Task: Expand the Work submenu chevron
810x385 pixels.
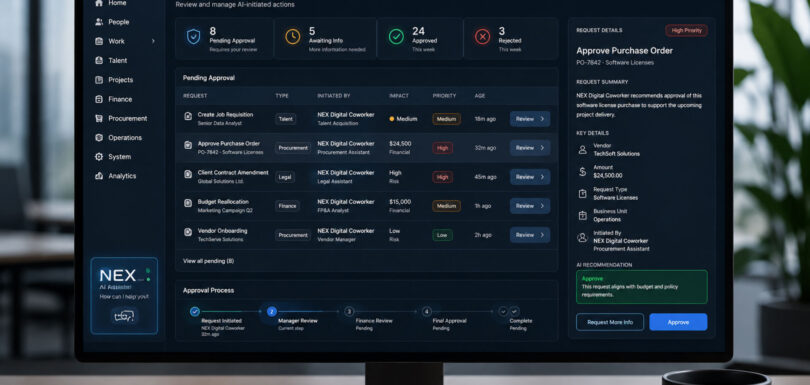Action: pos(153,41)
